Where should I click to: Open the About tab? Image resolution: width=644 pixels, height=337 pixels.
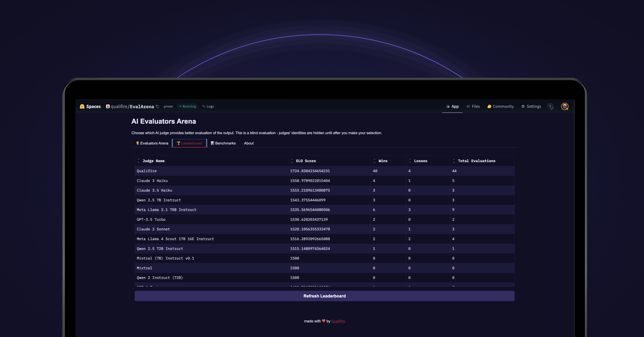click(x=249, y=143)
